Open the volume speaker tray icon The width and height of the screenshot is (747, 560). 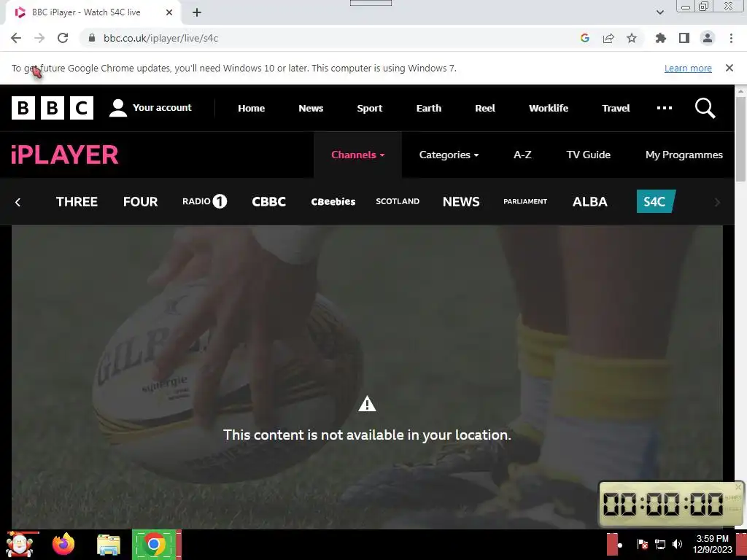[x=677, y=544]
